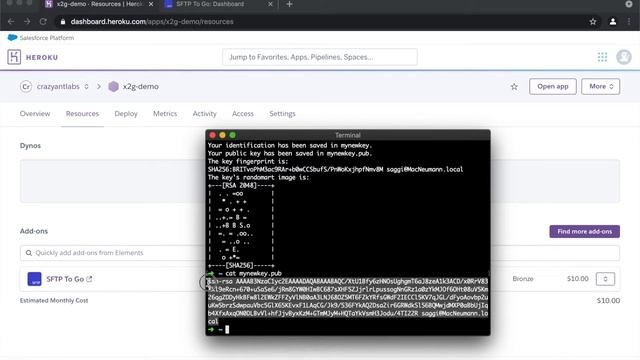
Task: Open the x2g-demo app name link
Action: click(140, 87)
